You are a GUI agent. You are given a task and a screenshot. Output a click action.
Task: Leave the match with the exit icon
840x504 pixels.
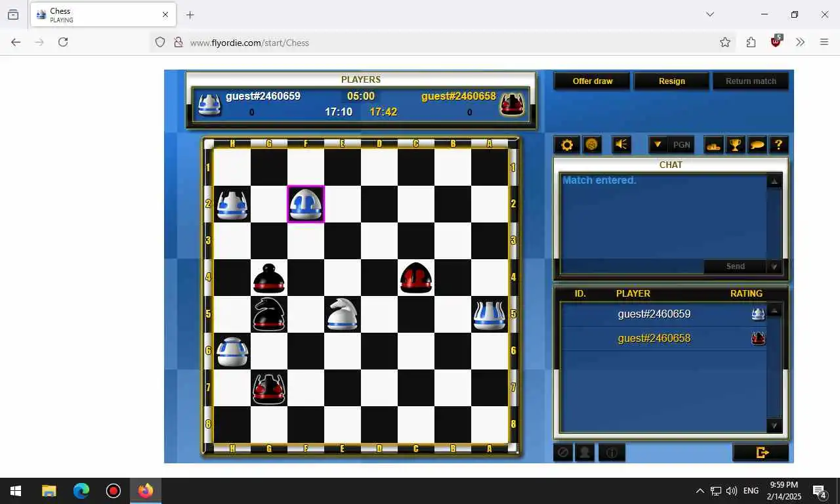[761, 452]
